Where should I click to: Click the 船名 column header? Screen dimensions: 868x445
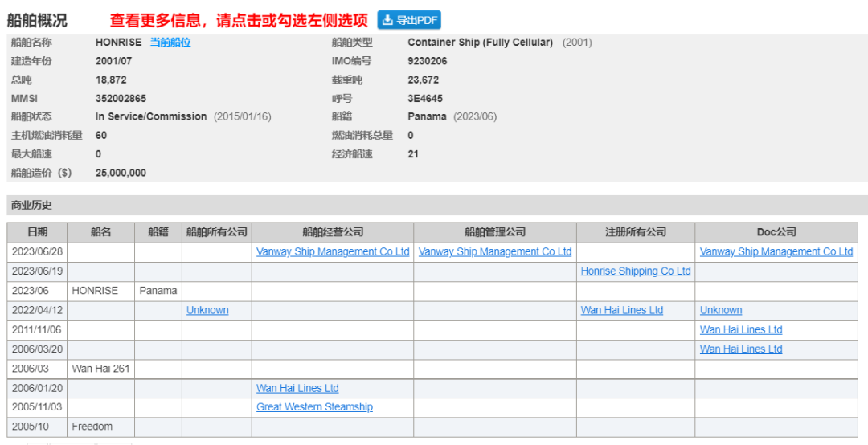click(x=100, y=232)
